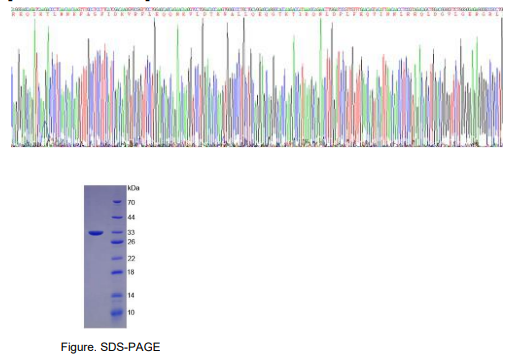This screenshot has width=507, height=363.
Task: Click the 14 kDa ladder band
Action: click(x=117, y=295)
